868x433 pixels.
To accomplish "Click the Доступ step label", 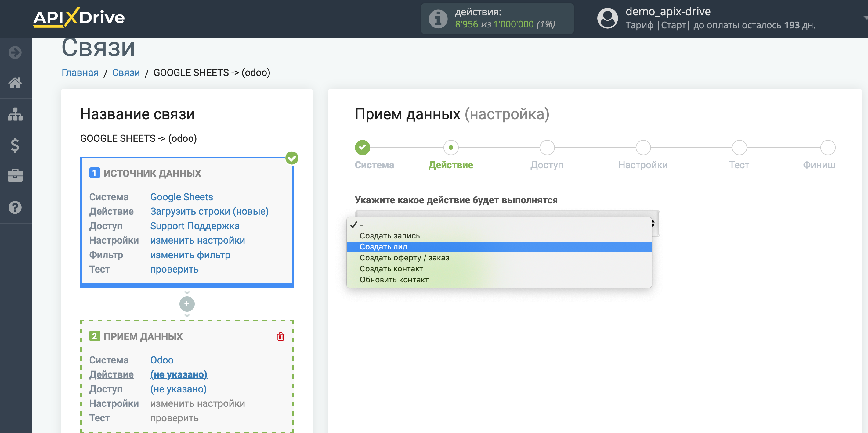I will click(x=547, y=165).
